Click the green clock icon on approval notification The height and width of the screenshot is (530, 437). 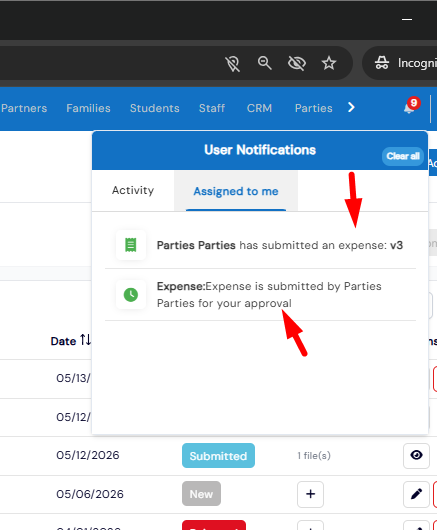pyautogui.click(x=131, y=295)
